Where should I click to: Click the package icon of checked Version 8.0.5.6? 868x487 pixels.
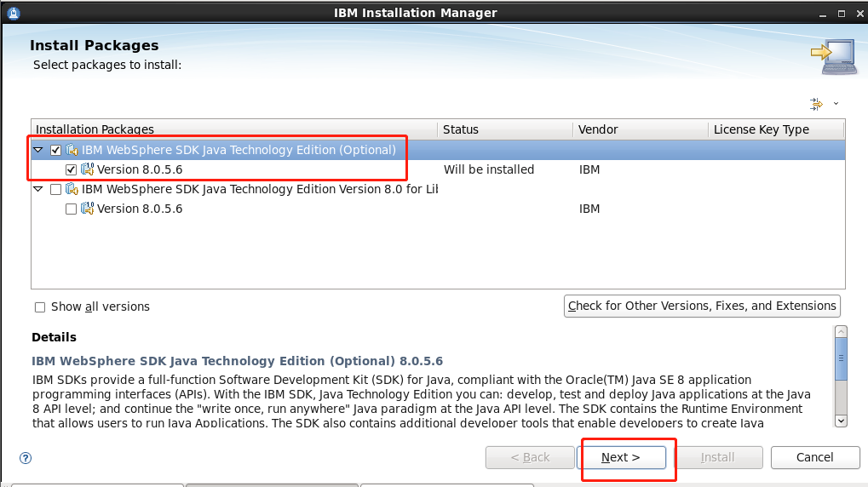[x=87, y=169]
